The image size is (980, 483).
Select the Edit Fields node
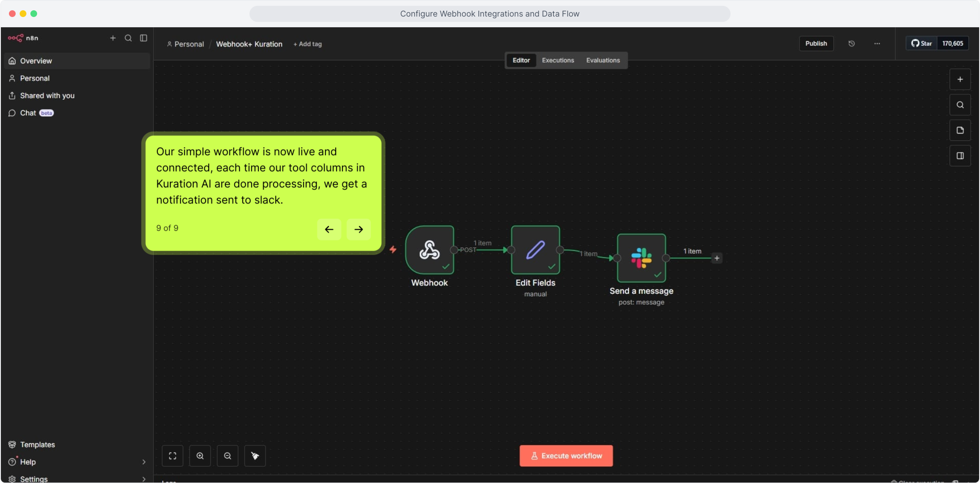536,250
